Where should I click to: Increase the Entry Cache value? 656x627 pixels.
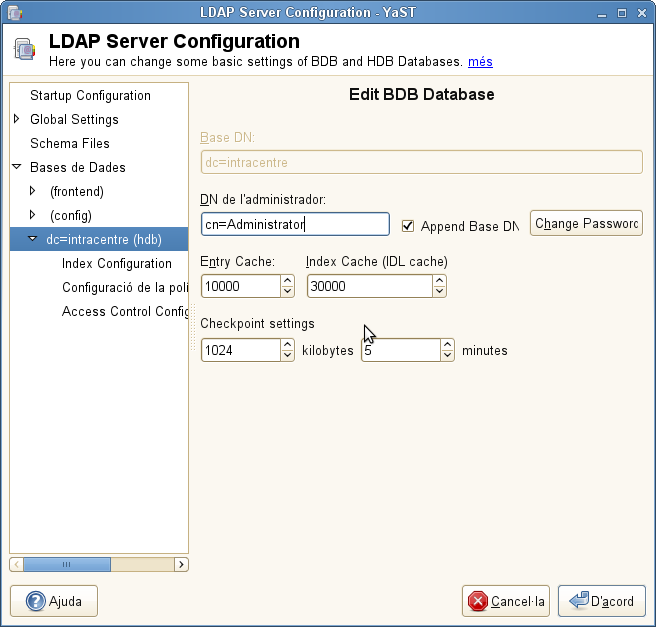[288, 281]
